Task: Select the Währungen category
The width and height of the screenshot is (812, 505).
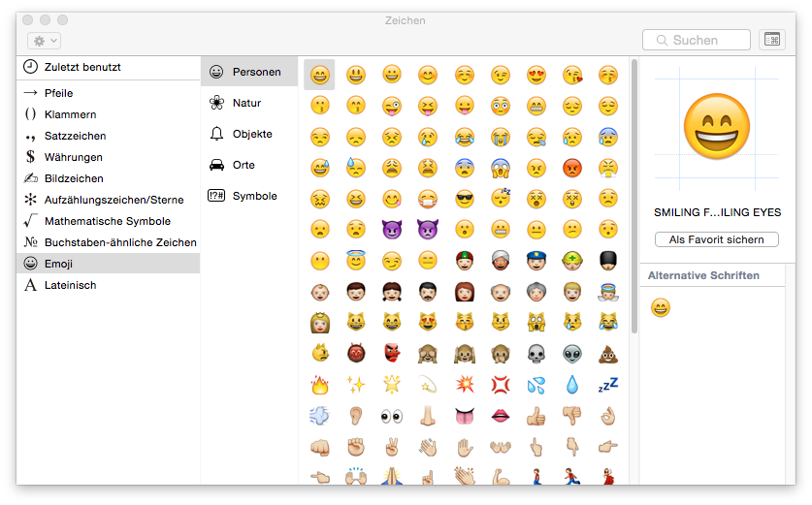Action: 109,157
